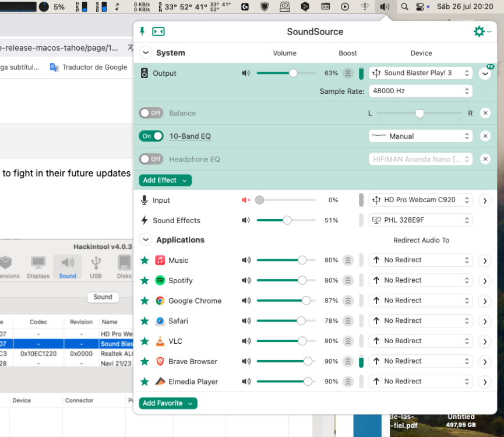The width and height of the screenshot is (504, 437).
Task: Toggle favorite star for Elmedia Player
Action: pos(144,382)
